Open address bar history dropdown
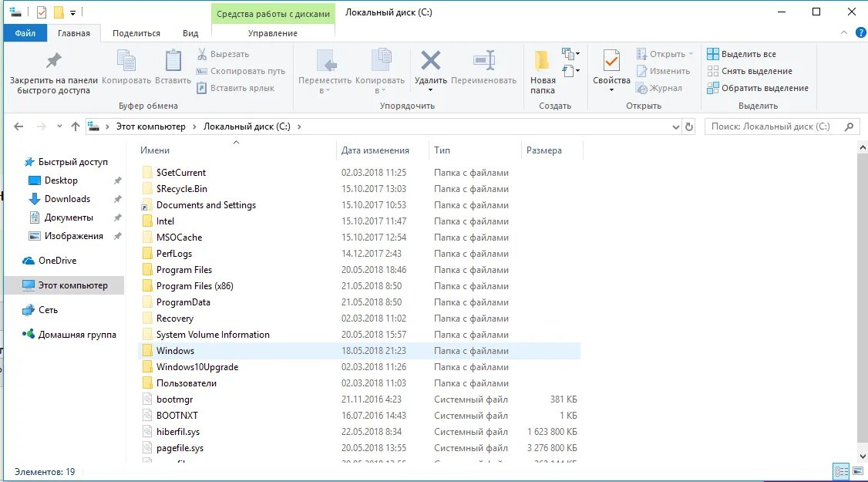Screen dimensions: 868x482 675,127
